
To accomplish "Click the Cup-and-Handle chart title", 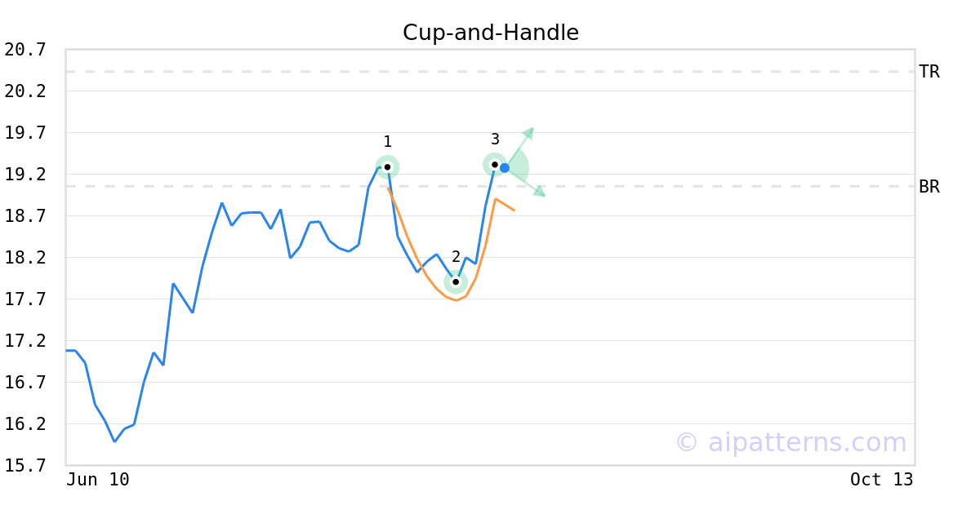I will tap(491, 33).
